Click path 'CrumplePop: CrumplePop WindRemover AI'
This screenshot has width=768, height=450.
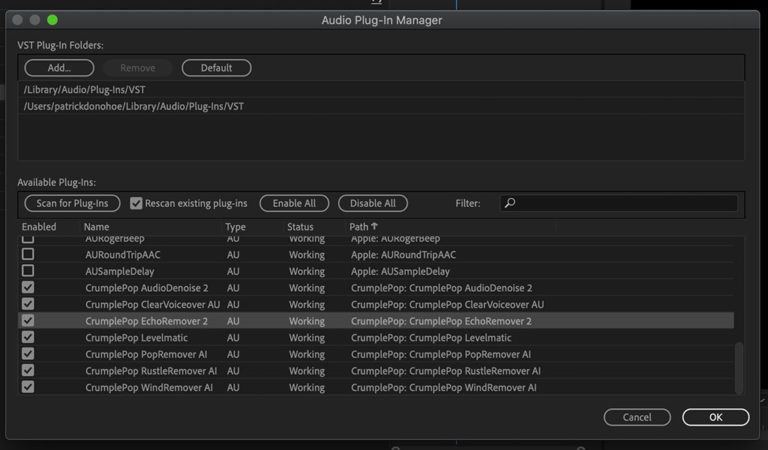(444, 388)
